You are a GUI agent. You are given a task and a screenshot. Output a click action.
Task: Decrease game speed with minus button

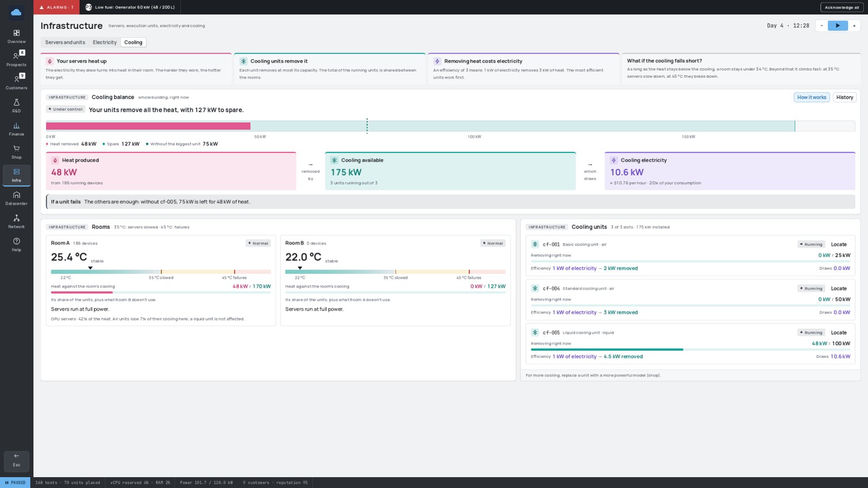click(x=822, y=25)
